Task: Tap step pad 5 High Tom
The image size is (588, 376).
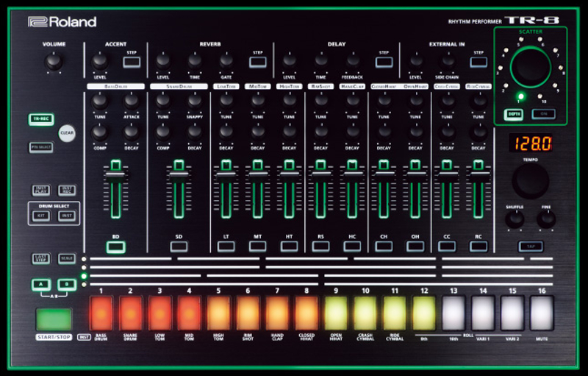Action: [x=218, y=313]
